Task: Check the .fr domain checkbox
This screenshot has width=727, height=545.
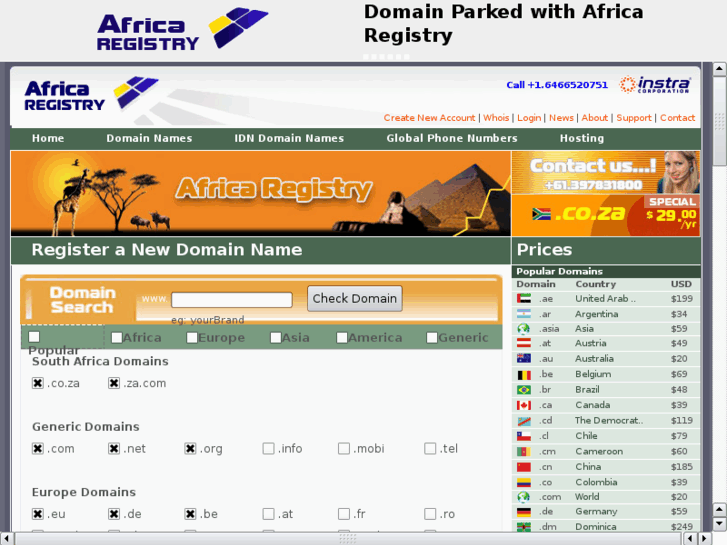Action: [344, 514]
